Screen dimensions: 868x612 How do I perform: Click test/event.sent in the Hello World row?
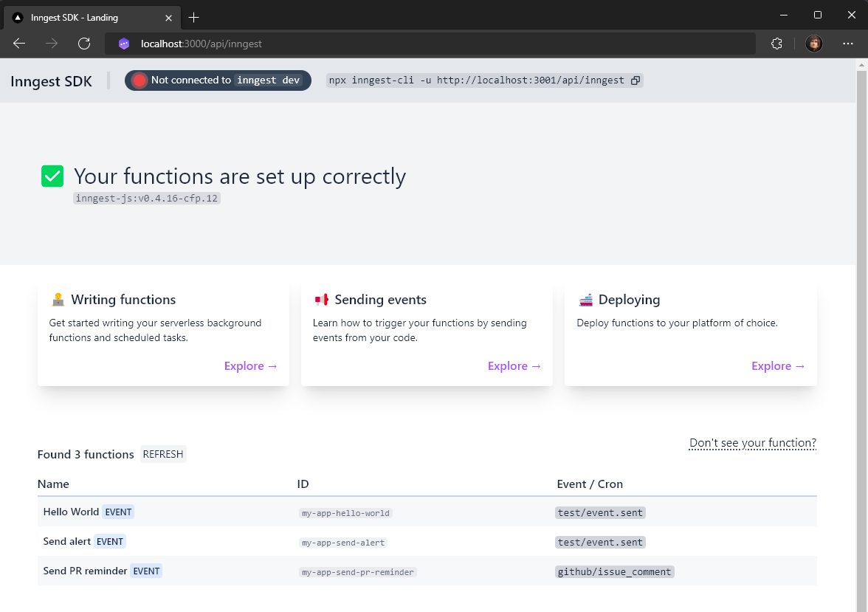pos(600,513)
